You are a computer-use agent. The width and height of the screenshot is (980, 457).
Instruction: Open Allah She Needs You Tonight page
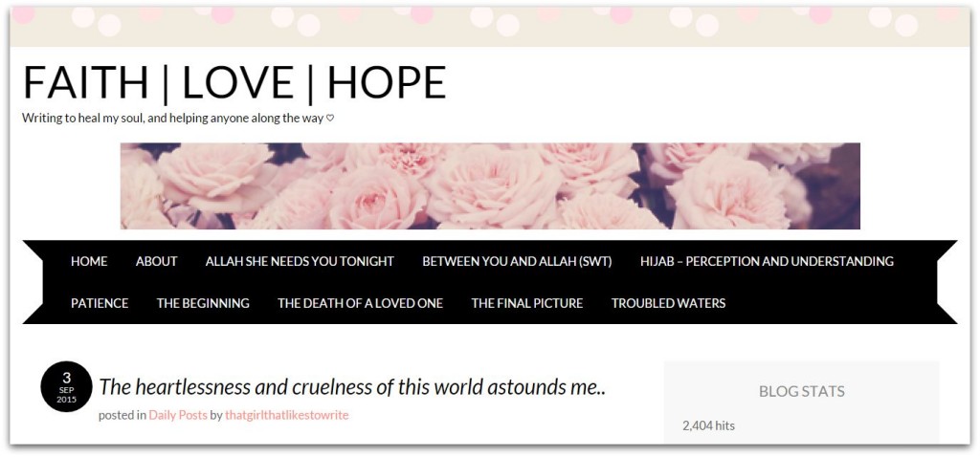point(300,262)
